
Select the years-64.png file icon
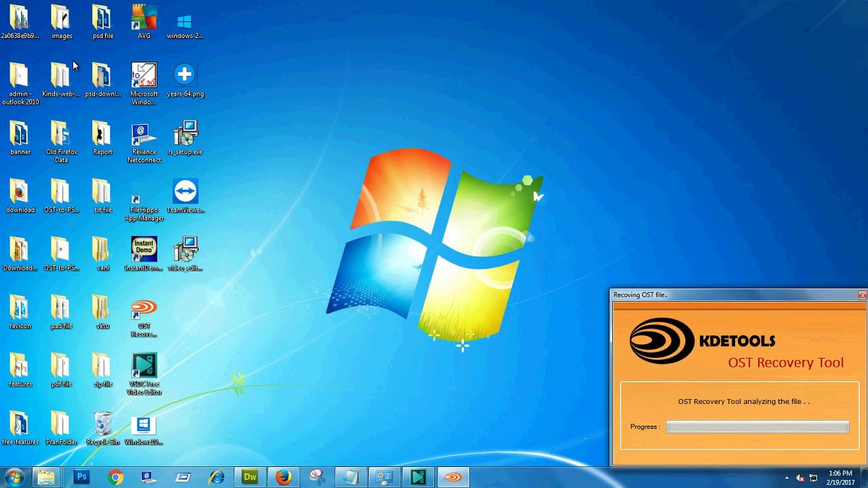pyautogui.click(x=185, y=80)
